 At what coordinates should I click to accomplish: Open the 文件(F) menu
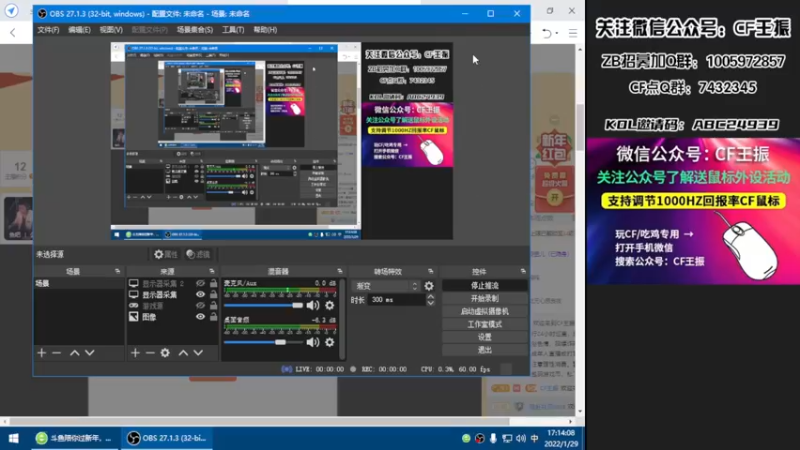[x=48, y=30]
